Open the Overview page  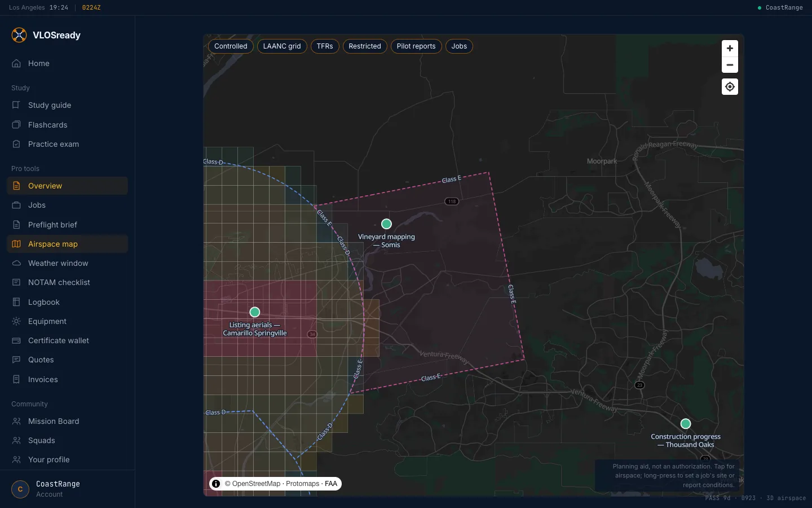click(x=67, y=186)
